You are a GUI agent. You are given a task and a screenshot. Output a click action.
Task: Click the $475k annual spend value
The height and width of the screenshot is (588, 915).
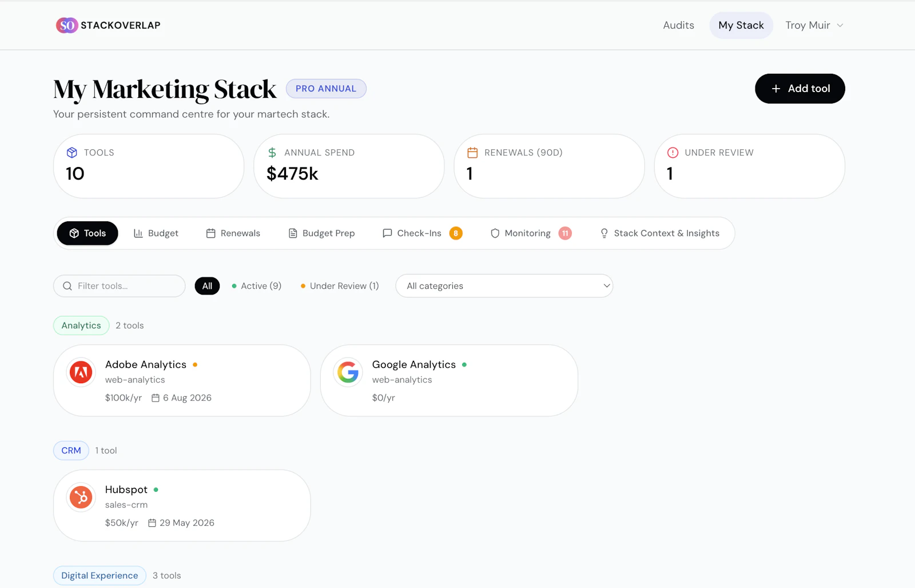pyautogui.click(x=292, y=174)
